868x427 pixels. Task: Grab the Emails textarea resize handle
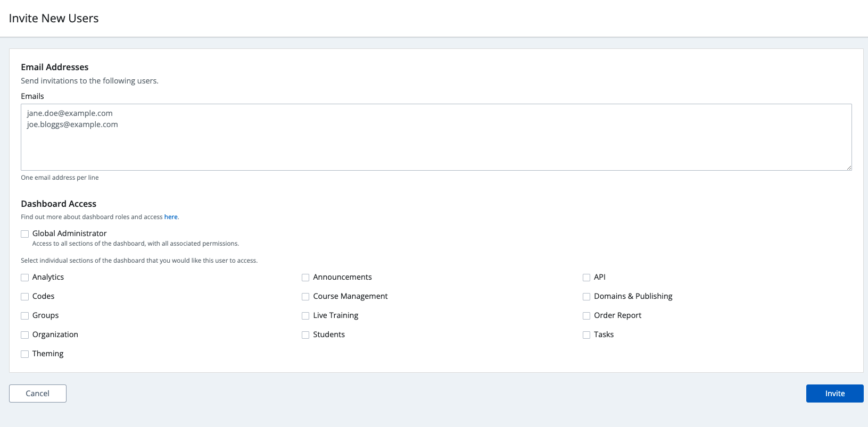849,168
